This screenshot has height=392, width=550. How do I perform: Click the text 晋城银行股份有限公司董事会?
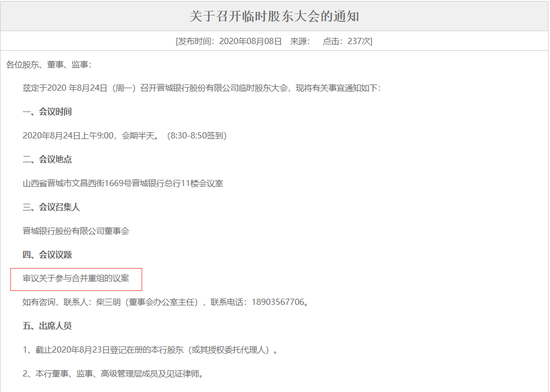click(x=76, y=231)
